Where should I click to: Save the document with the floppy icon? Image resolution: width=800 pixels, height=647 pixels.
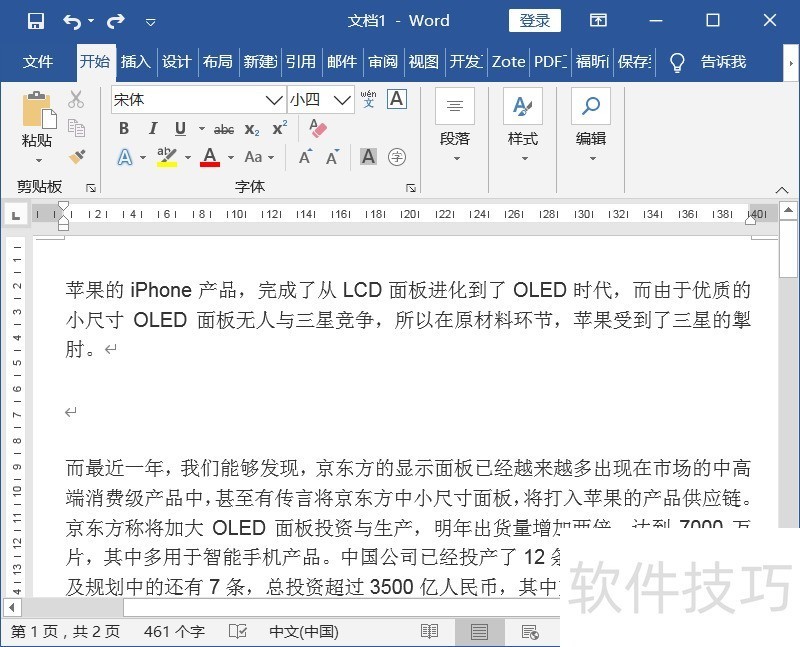pyautogui.click(x=36, y=20)
